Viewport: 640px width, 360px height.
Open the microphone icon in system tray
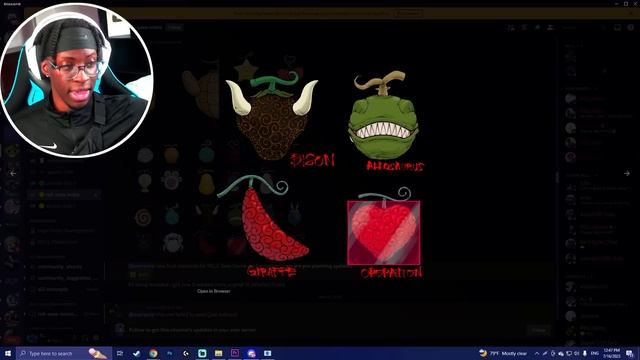(x=585, y=353)
